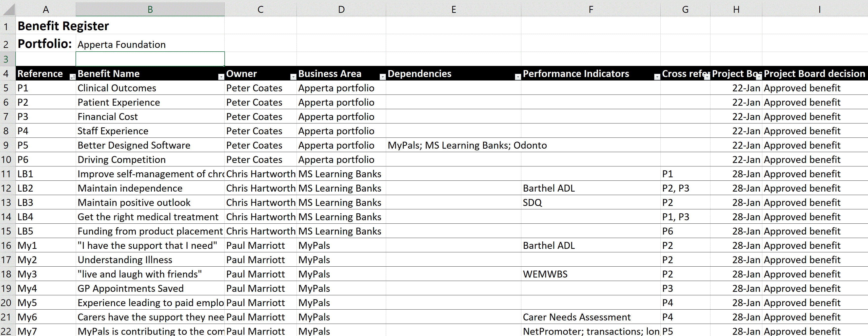This screenshot has height=336, width=868.
Task: Open Benefit Name filter dropdown arrow
Action: tap(221, 77)
